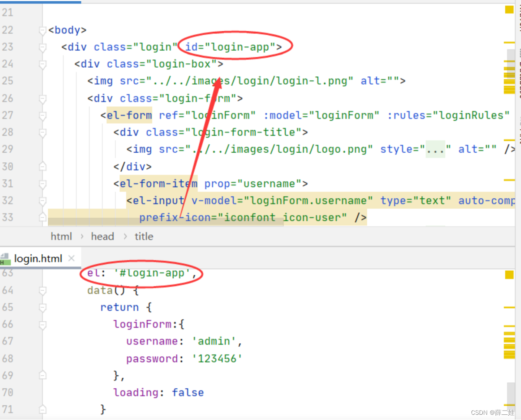
Task: Click the class="login-form" attribute text
Action: pos(178,98)
